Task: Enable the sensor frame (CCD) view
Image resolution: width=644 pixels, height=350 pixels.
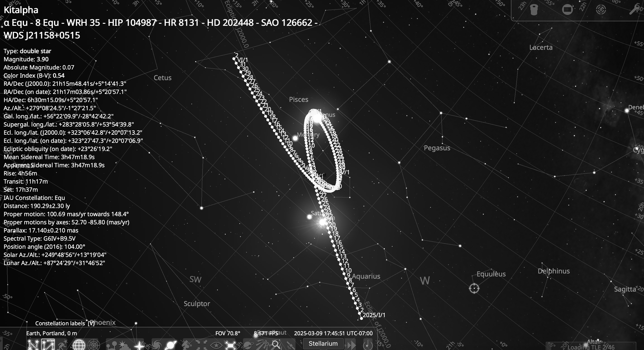Action: click(567, 10)
